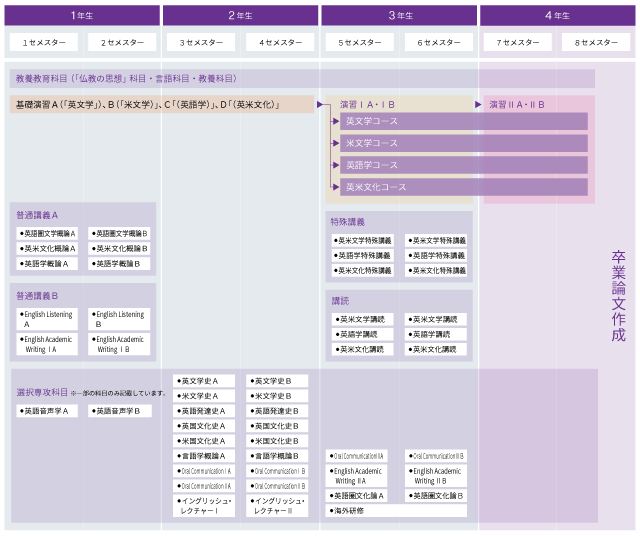Click 英語圏文学概論B course box
The width and height of the screenshot is (640, 536).
point(119,234)
